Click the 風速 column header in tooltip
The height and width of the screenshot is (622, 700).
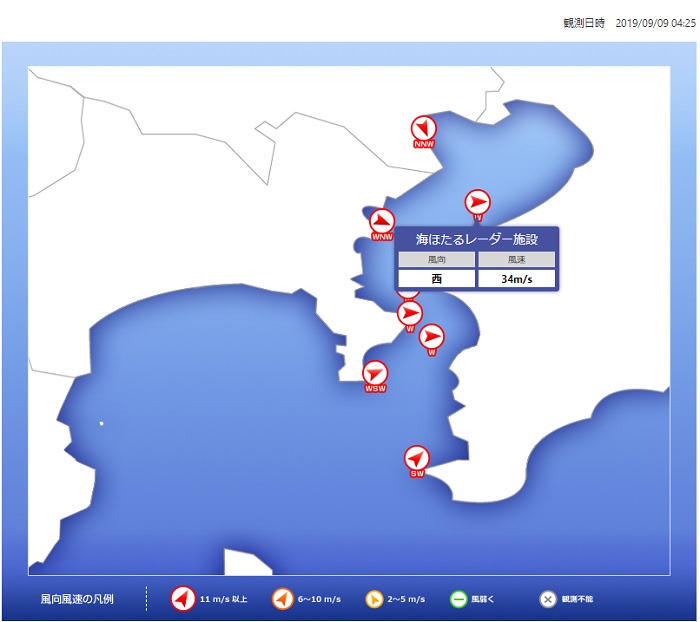(x=516, y=259)
